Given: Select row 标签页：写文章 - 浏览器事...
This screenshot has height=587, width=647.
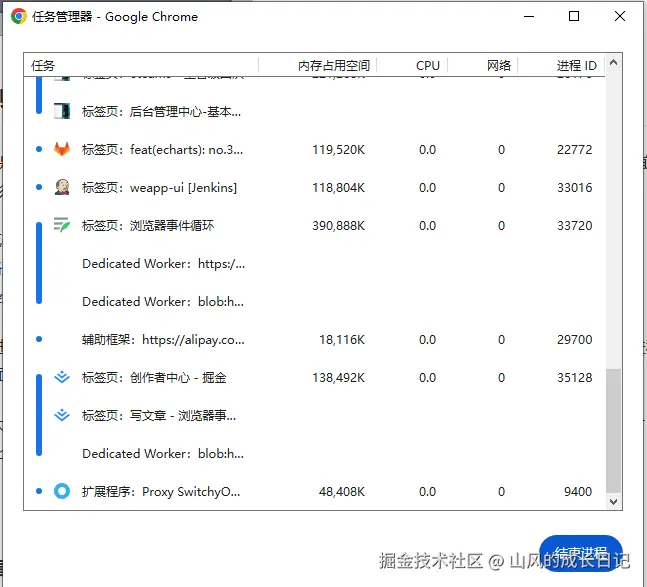Looking at the screenshot, I should tap(315, 415).
